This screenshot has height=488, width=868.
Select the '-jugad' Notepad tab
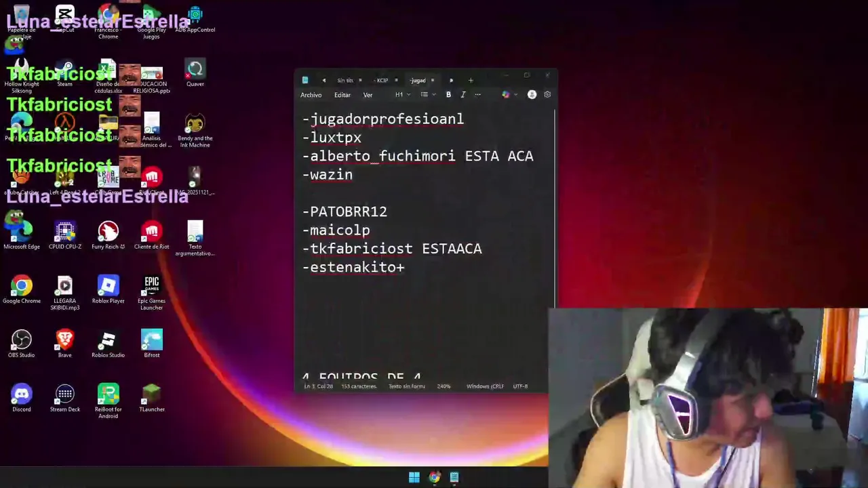coord(418,81)
